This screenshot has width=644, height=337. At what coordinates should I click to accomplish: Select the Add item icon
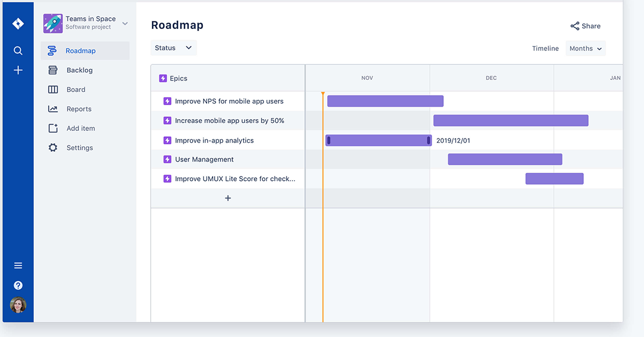[x=52, y=128]
